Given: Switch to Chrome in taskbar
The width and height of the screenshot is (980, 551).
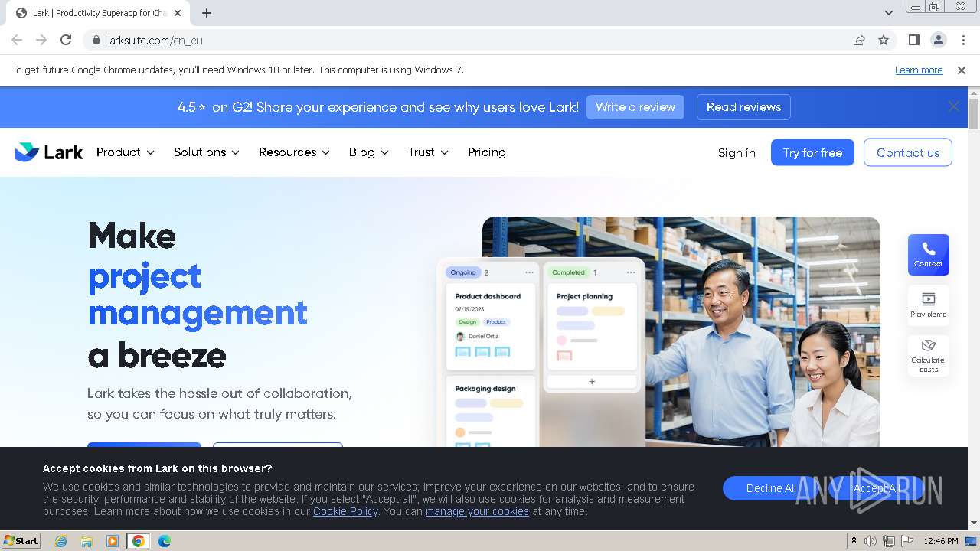Looking at the screenshot, I should (x=139, y=541).
